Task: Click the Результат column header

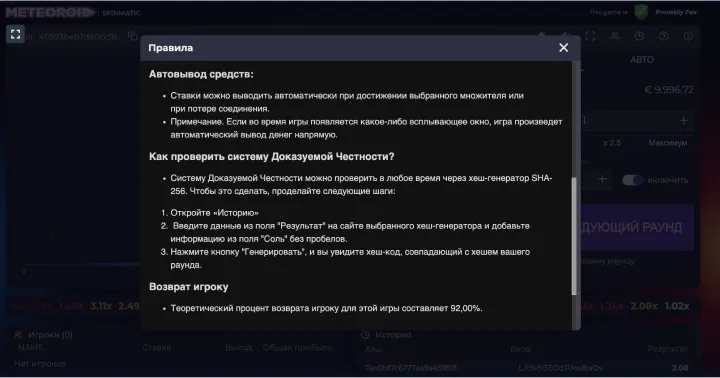Action: [667, 349]
